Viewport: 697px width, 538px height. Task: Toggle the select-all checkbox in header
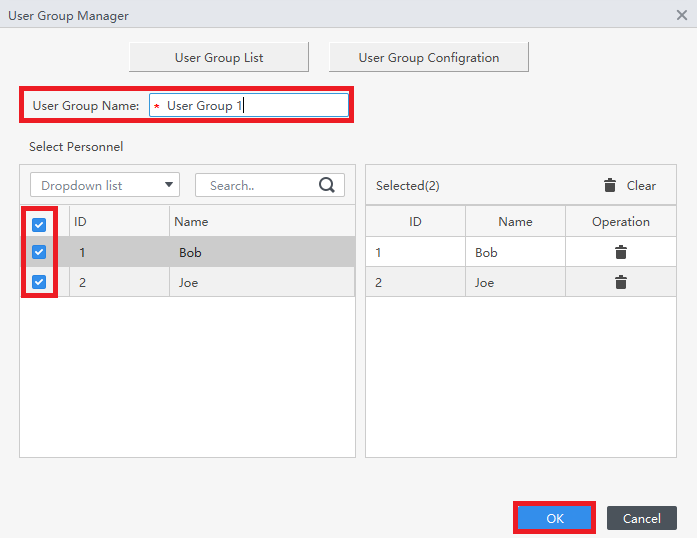pyautogui.click(x=39, y=224)
